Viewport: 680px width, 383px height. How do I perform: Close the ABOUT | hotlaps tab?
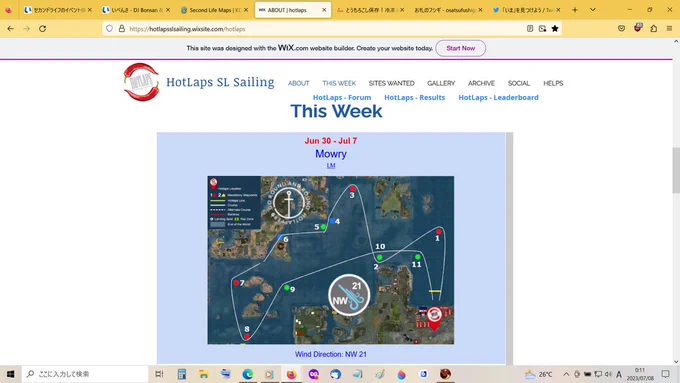click(x=324, y=10)
